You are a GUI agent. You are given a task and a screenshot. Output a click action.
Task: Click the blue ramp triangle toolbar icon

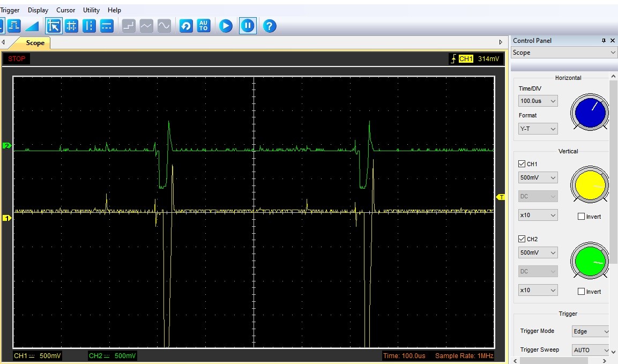point(32,26)
